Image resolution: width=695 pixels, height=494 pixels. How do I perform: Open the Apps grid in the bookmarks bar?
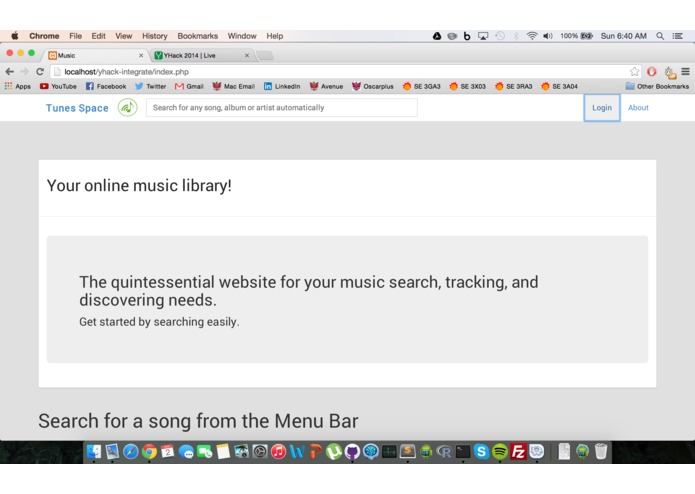pos(18,86)
